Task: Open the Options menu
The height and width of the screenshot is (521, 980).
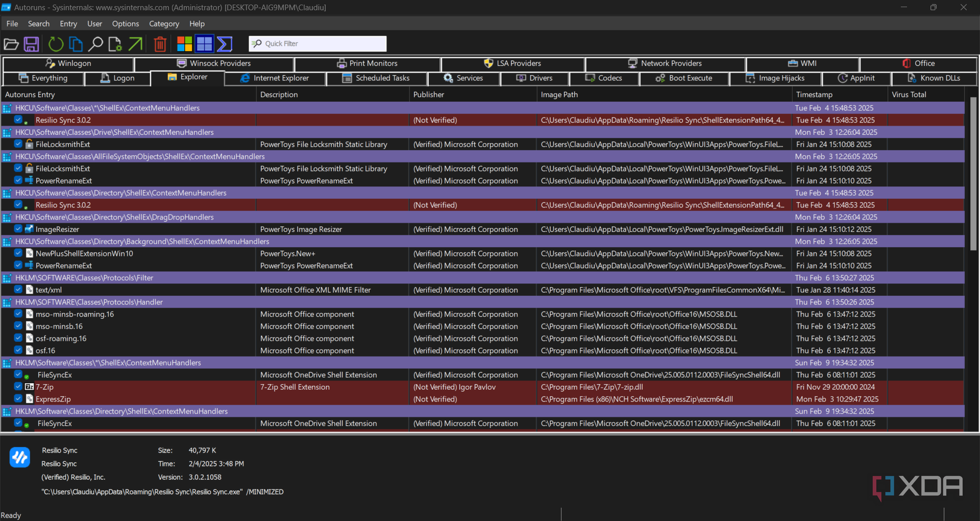Action: tap(126, 23)
